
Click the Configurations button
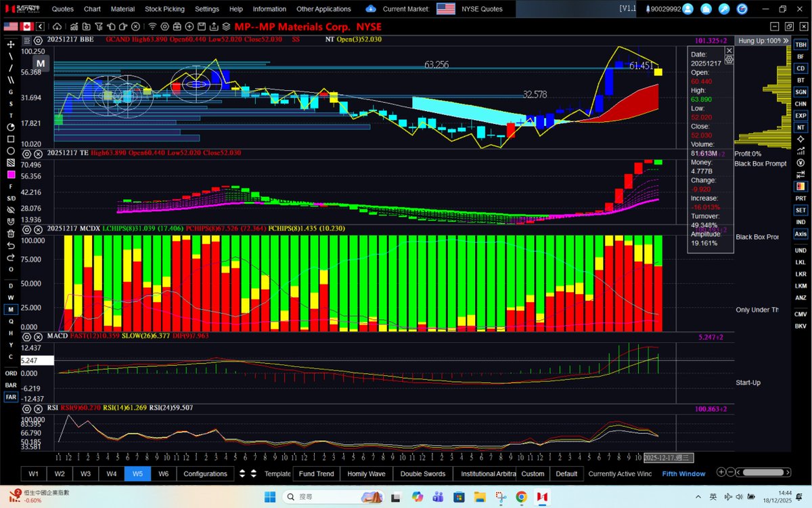coord(206,473)
